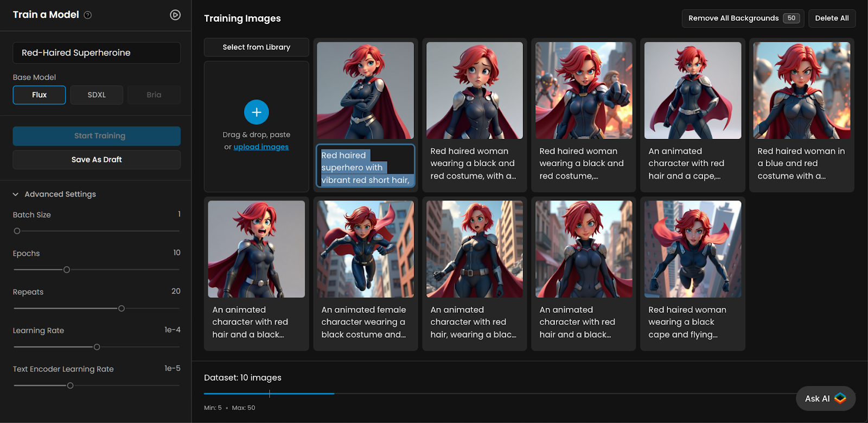Image resolution: width=868 pixels, height=423 pixels.
Task: Click caption 'Red haired woman wearing a black cape and flying'
Action: (x=687, y=322)
